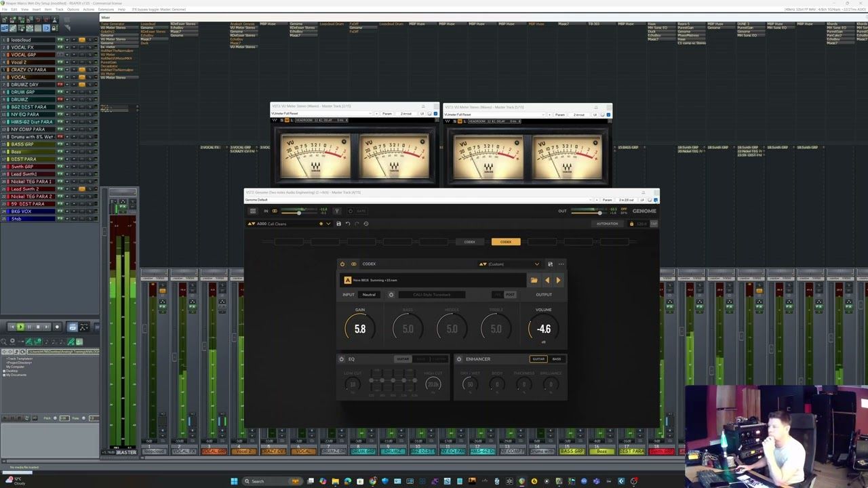Save the CODEX module preset
This screenshot has width=868, height=488.
tap(550, 264)
